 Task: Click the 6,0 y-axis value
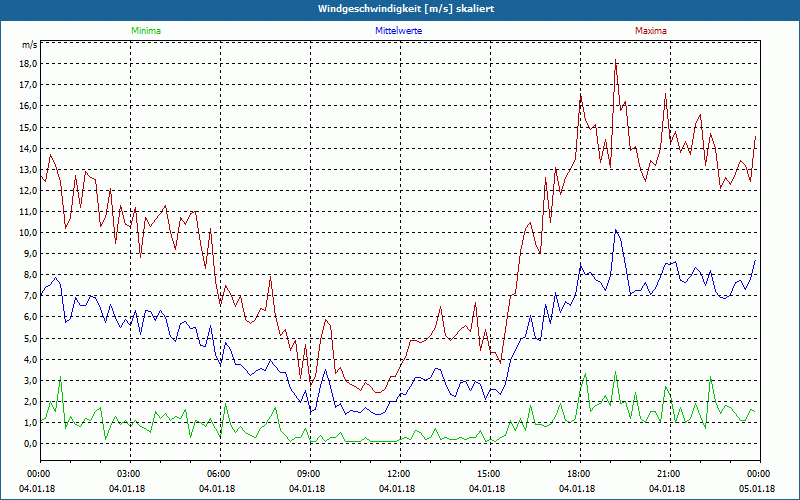click(31, 317)
